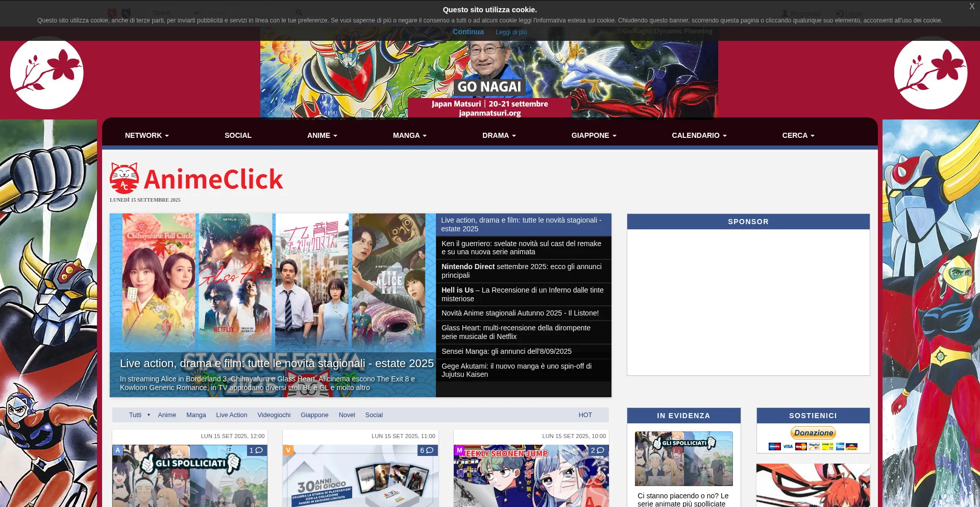
Task: Open the Chihayafuru Full Circle poster
Action: coord(159,282)
